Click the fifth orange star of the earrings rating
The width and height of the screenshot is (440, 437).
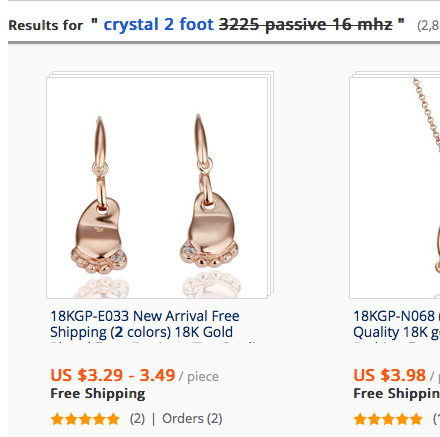pyautogui.click(x=113, y=419)
